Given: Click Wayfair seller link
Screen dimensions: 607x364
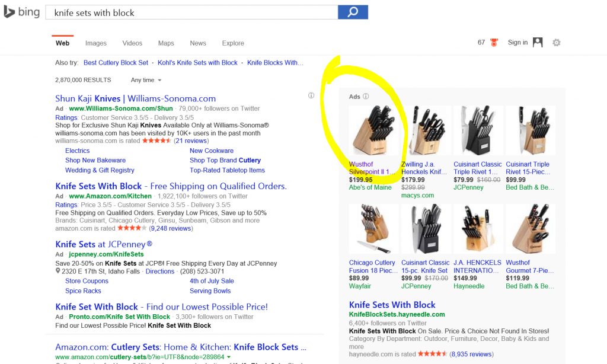Looking at the screenshot, I should point(360,286).
